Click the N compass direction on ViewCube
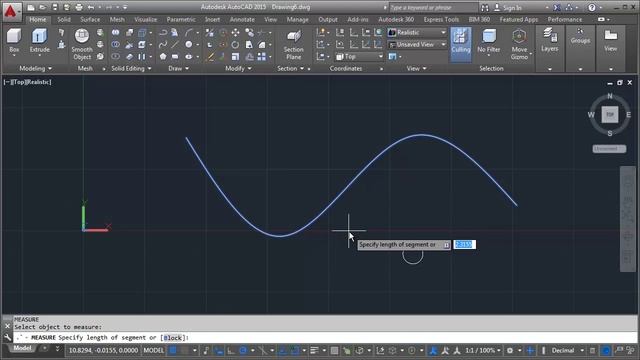 pyautogui.click(x=610, y=96)
